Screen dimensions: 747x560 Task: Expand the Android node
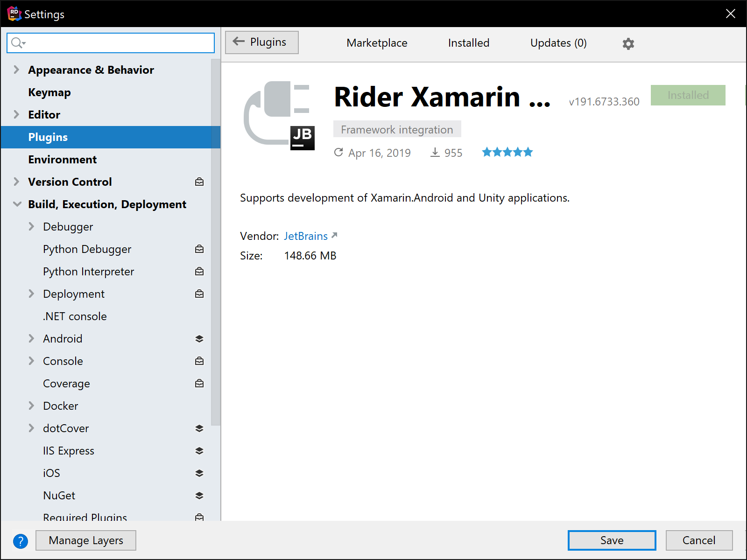click(x=31, y=338)
